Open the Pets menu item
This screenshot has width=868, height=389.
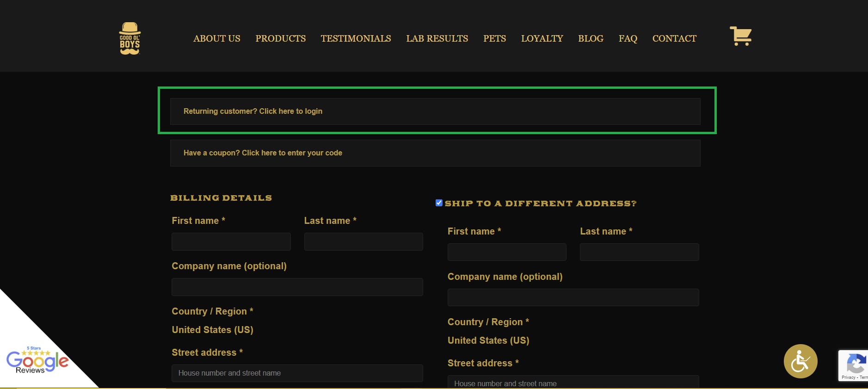[494, 38]
